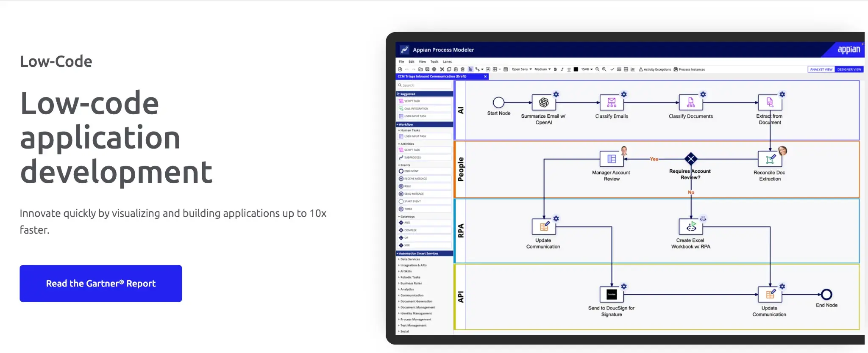The height and width of the screenshot is (353, 868).
Task: Open the File menu
Action: (x=401, y=62)
